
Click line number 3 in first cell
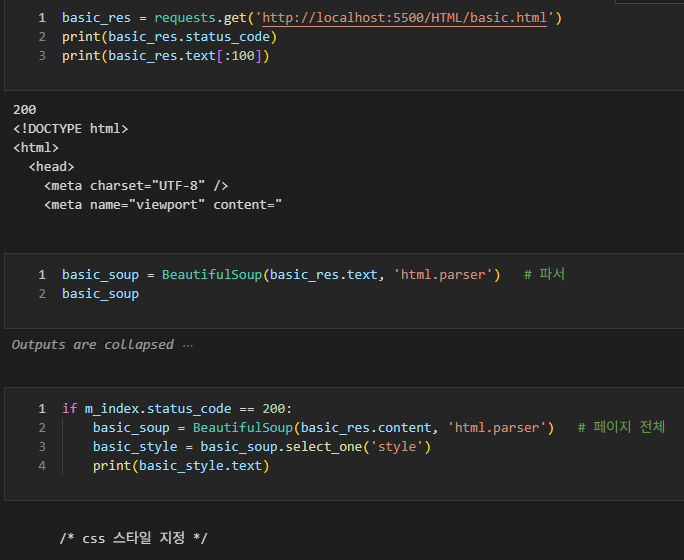click(x=42, y=56)
